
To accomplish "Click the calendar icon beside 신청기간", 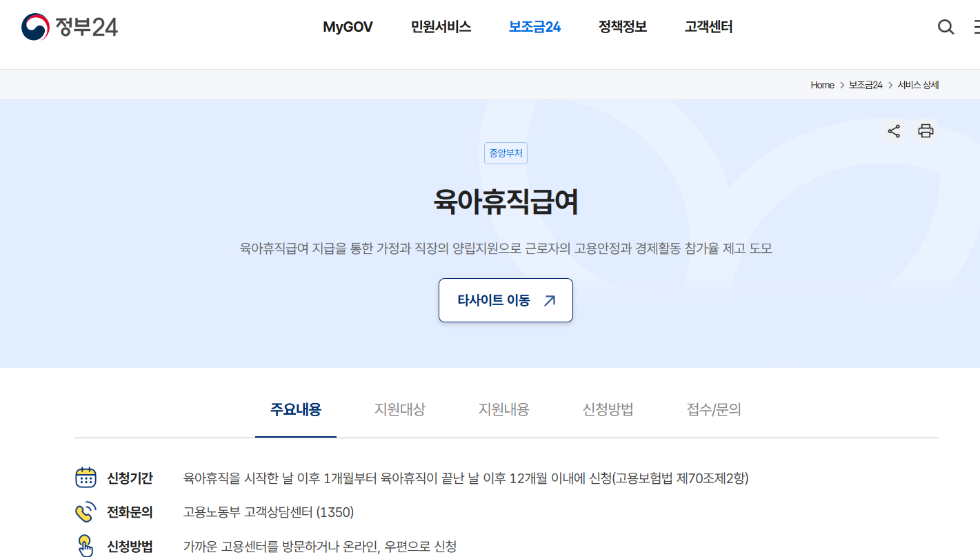I will click(x=86, y=478).
